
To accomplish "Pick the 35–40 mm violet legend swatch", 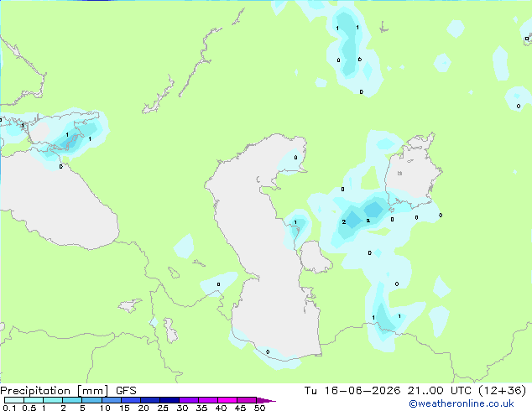I will click(x=208, y=400).
